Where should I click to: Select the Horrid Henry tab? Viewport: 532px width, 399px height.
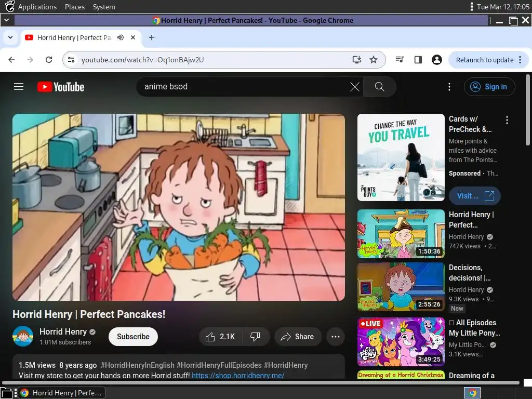(81, 37)
